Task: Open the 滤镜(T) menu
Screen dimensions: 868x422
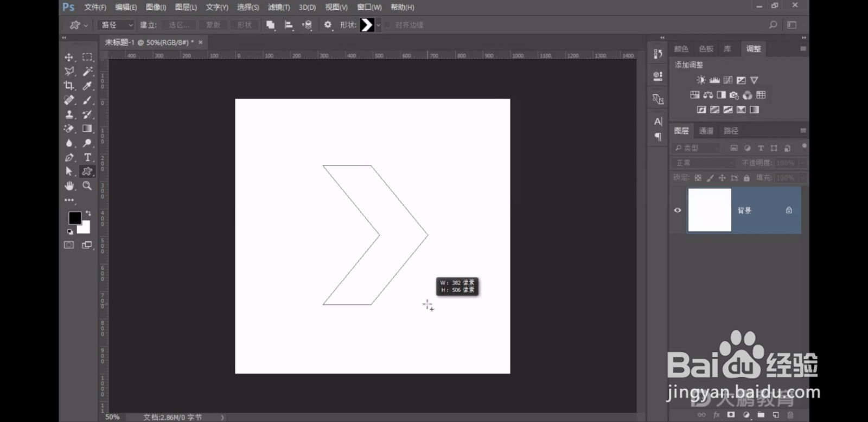Action: (x=279, y=7)
